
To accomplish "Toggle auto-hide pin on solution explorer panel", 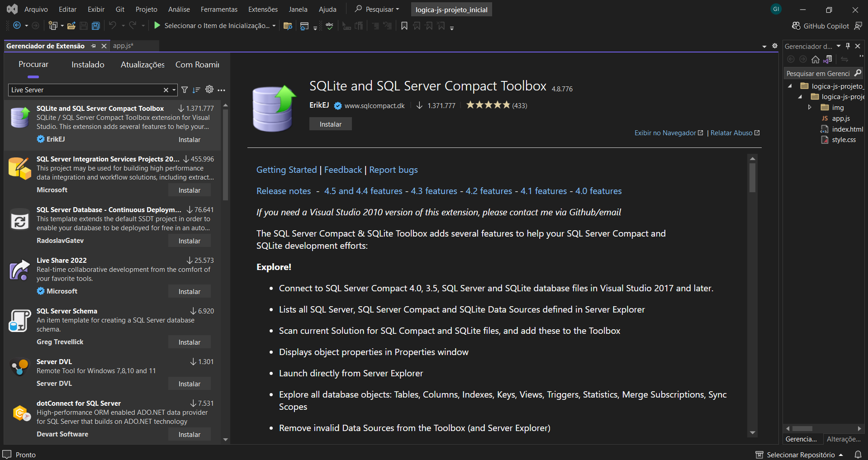I will pos(848,46).
